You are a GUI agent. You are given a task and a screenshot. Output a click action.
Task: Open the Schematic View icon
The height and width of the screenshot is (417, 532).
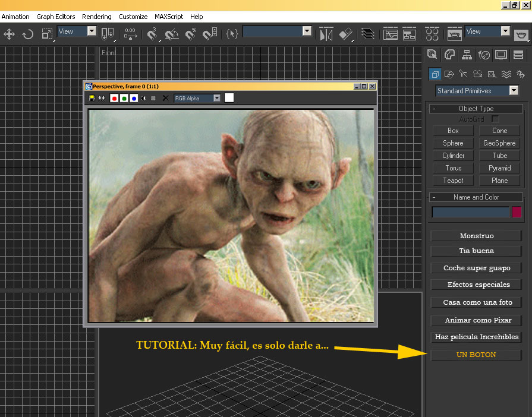409,34
